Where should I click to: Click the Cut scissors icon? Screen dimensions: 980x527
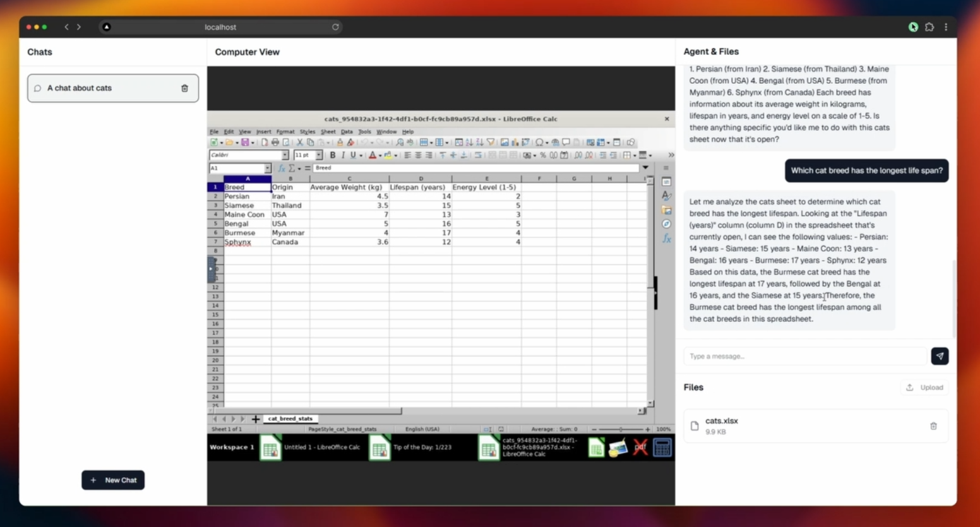point(300,143)
